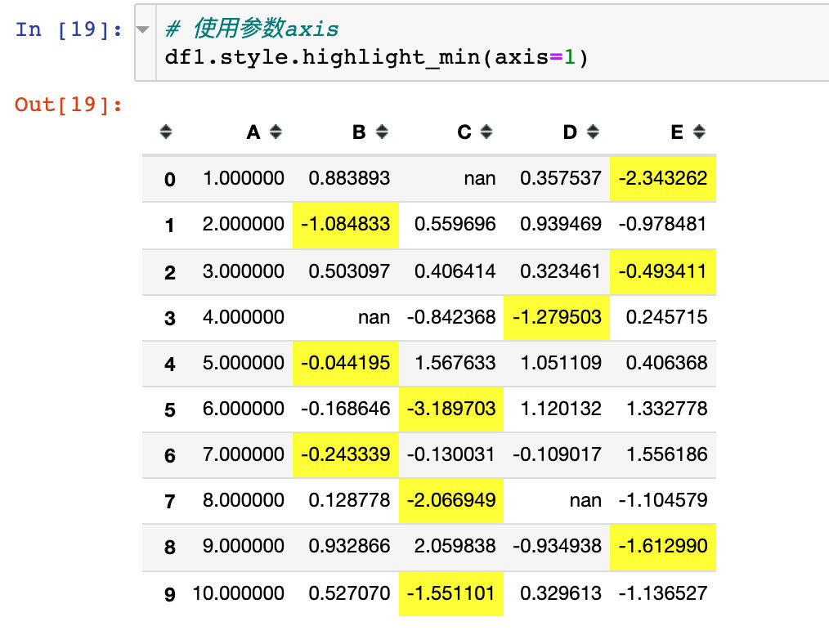Image resolution: width=829 pixels, height=644 pixels.
Task: Click highlighted cell -0.044195
Action: pos(346,364)
